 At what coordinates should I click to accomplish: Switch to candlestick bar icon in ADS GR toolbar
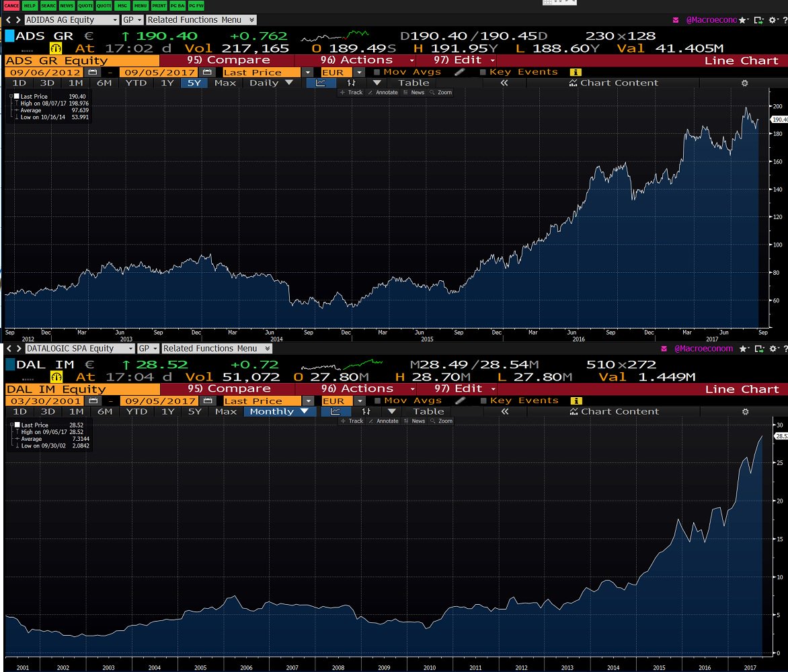(351, 83)
